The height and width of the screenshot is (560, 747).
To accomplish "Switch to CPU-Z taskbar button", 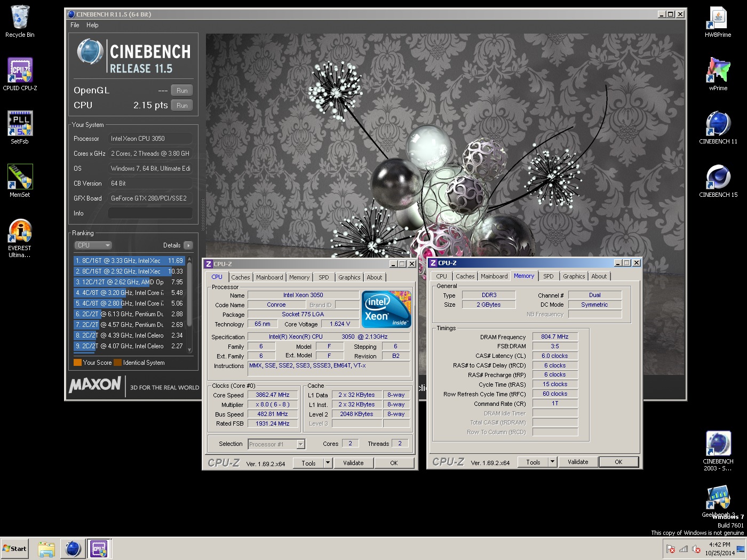I will 99,549.
